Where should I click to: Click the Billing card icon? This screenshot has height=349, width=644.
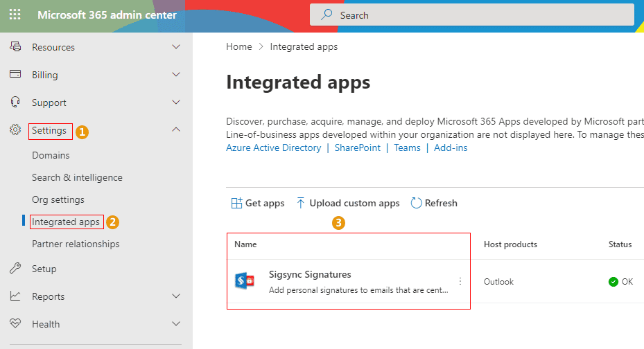pos(15,75)
